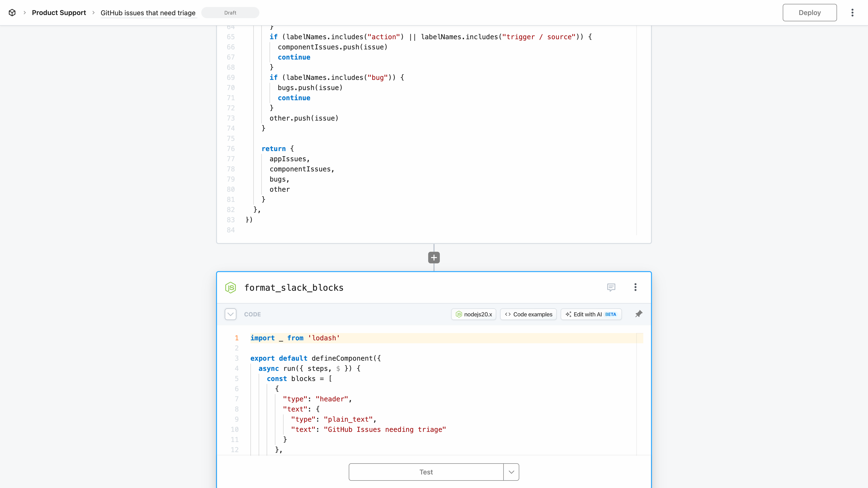This screenshot has height=488, width=868.
Task: Expand the Test button dropdown arrow
Action: click(511, 472)
